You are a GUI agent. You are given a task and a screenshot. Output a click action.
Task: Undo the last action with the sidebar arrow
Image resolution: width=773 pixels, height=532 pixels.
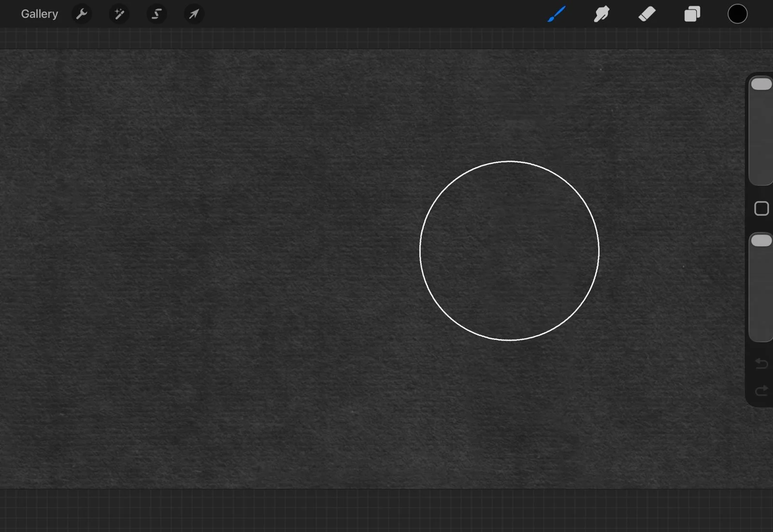[761, 363]
